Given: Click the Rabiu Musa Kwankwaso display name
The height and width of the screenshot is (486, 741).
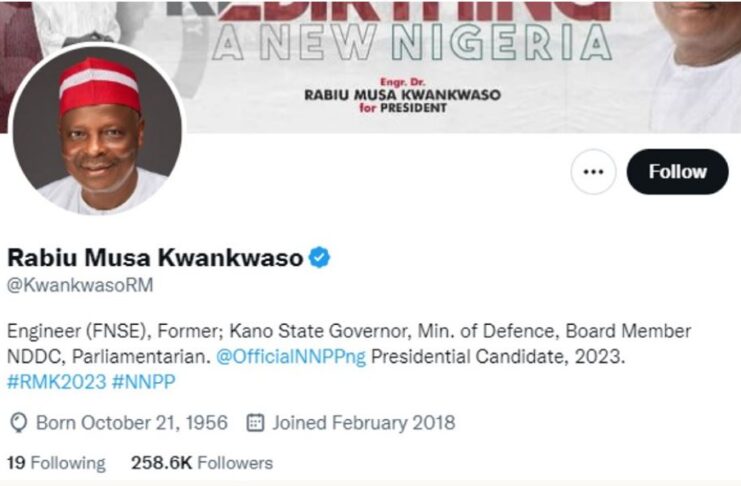Looking at the screenshot, I should click(155, 258).
